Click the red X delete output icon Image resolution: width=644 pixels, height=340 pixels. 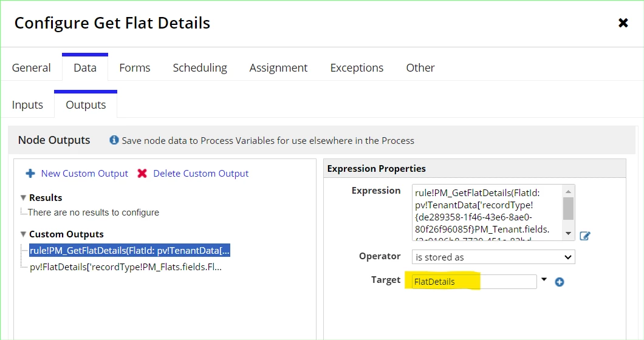[x=142, y=173]
